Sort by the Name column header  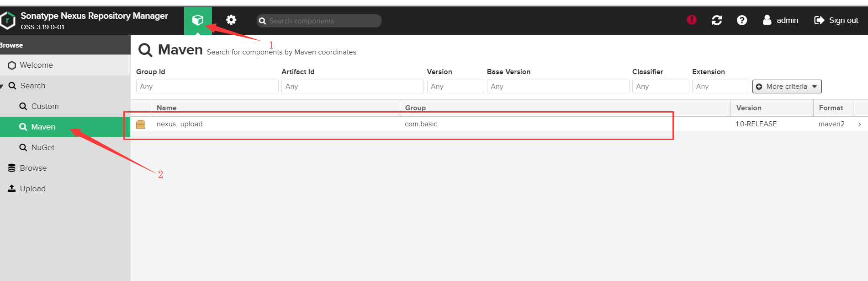[275, 108]
